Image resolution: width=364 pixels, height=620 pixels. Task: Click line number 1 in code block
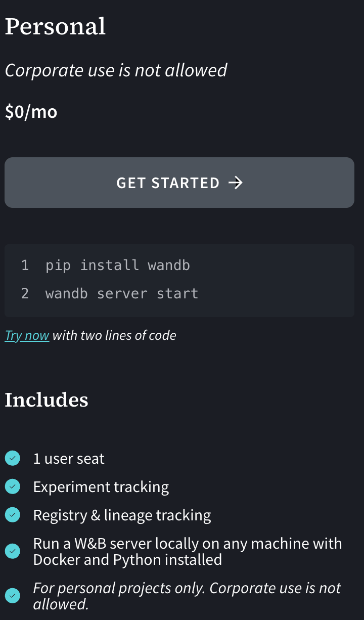(x=25, y=265)
